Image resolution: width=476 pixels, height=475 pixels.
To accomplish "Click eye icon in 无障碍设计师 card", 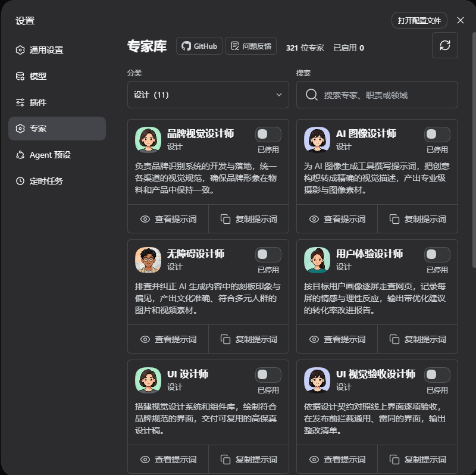I will click(x=145, y=339).
